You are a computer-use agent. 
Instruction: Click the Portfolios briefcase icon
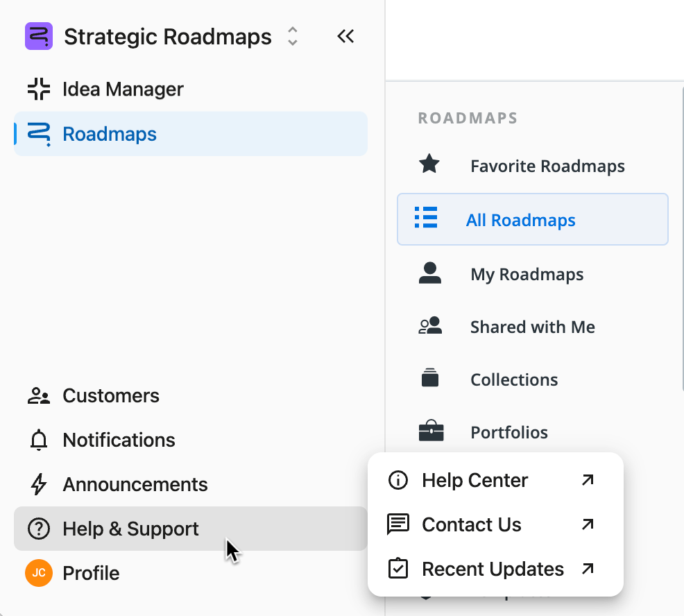coord(431,431)
